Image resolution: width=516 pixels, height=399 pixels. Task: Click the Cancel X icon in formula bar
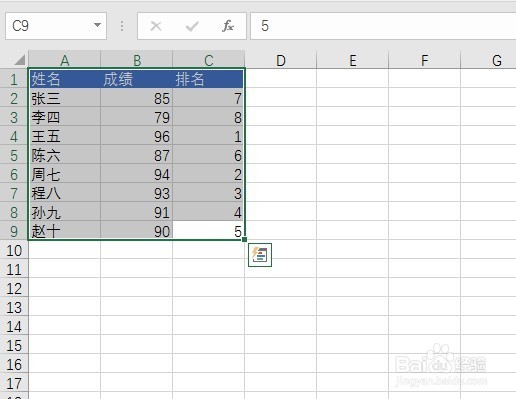(x=156, y=26)
